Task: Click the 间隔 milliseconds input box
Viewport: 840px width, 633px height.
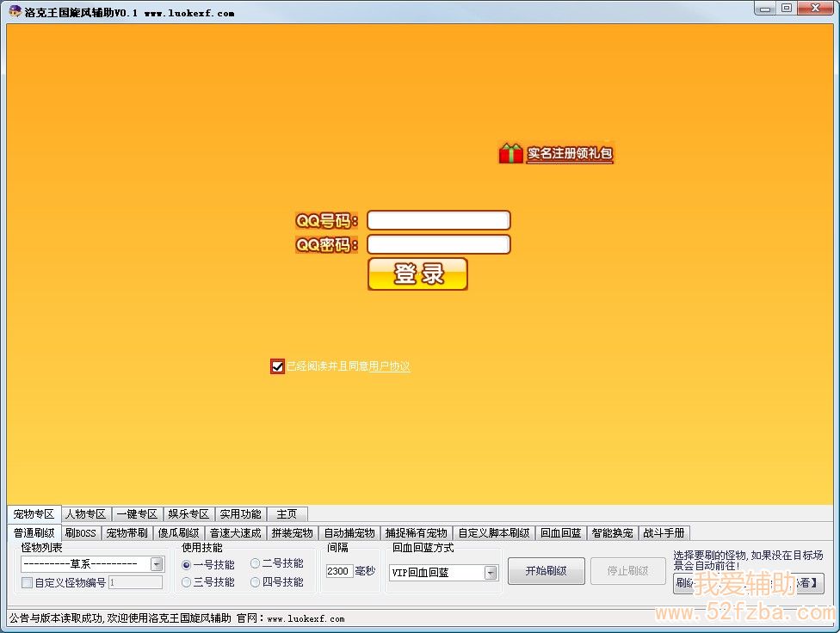Action: [339, 571]
